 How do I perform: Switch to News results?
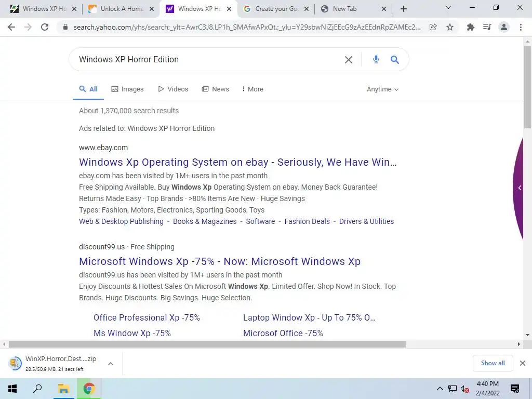pos(216,89)
